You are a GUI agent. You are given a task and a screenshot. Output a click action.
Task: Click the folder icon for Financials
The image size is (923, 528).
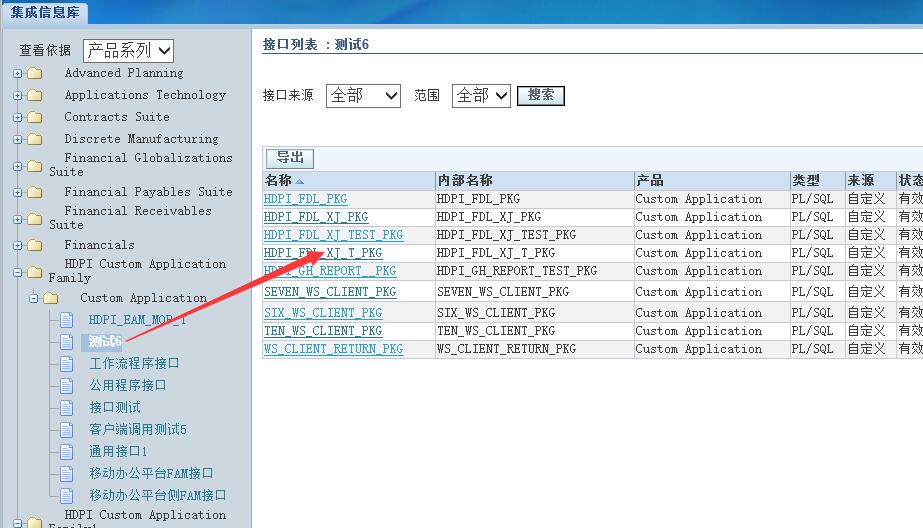(35, 245)
